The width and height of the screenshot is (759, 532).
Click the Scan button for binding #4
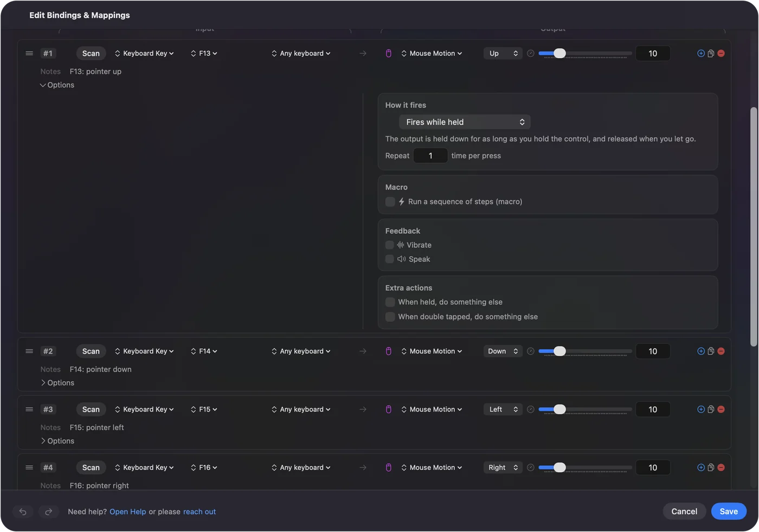coord(91,467)
